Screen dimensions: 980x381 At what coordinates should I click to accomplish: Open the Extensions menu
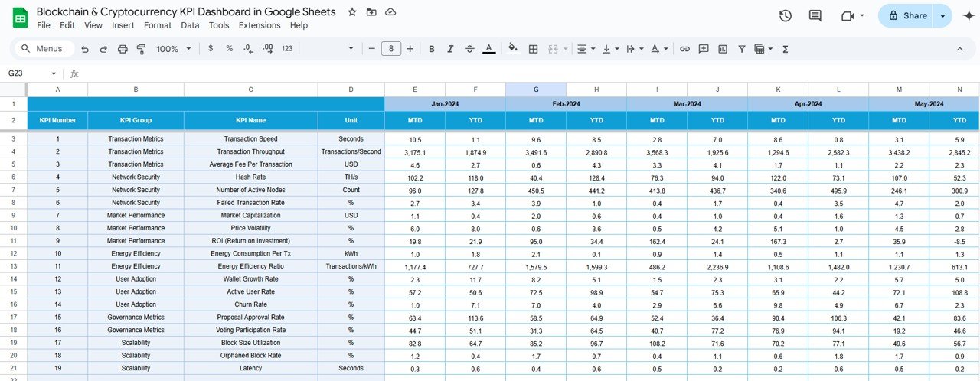click(x=260, y=25)
